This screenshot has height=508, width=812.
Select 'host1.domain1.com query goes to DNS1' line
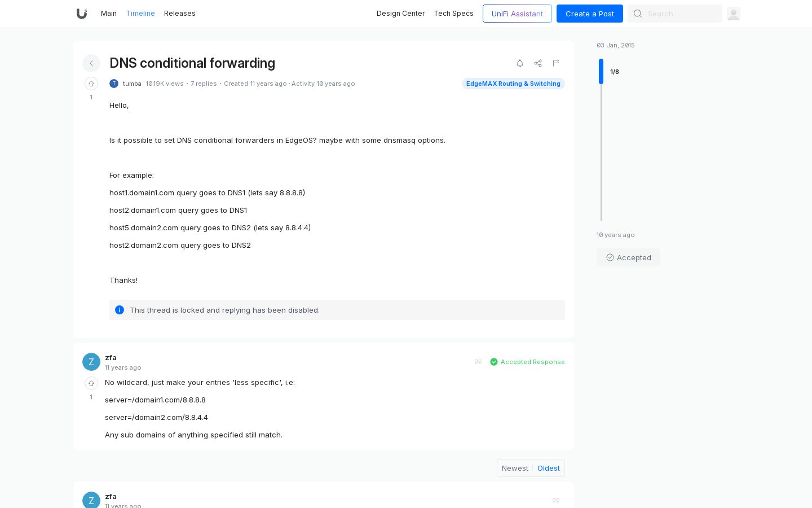[207, 192]
